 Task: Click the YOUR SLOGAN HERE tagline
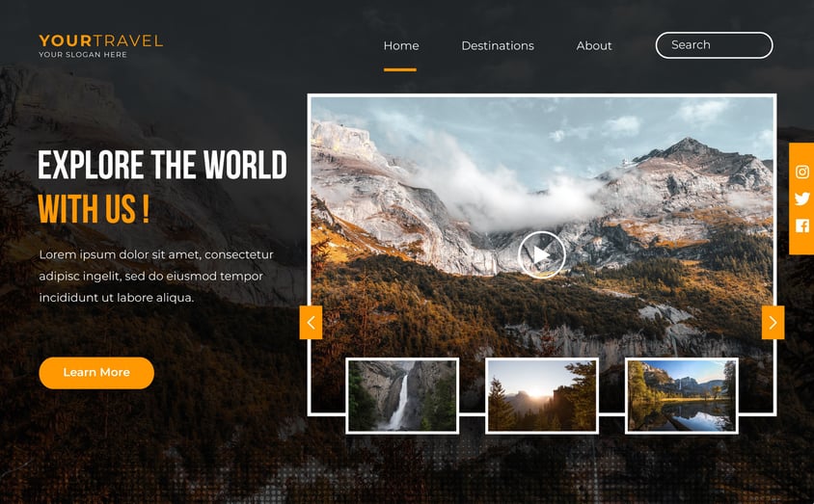coord(83,54)
